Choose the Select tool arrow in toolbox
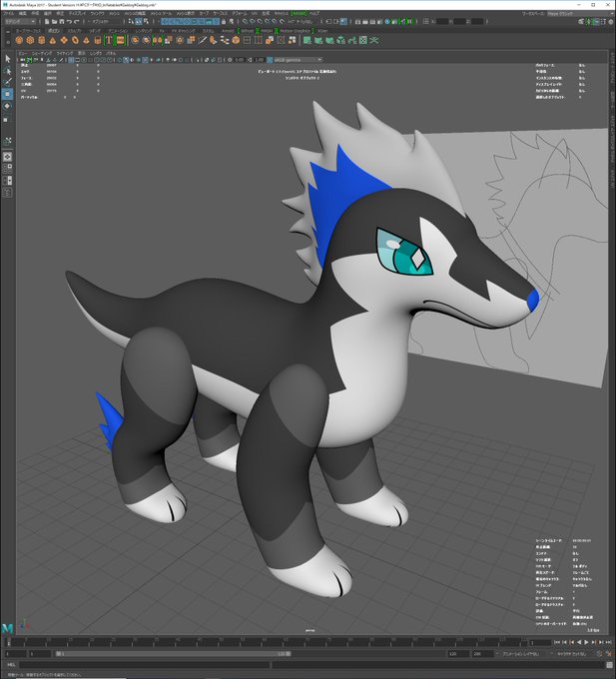The height and width of the screenshot is (679, 616). (x=7, y=58)
